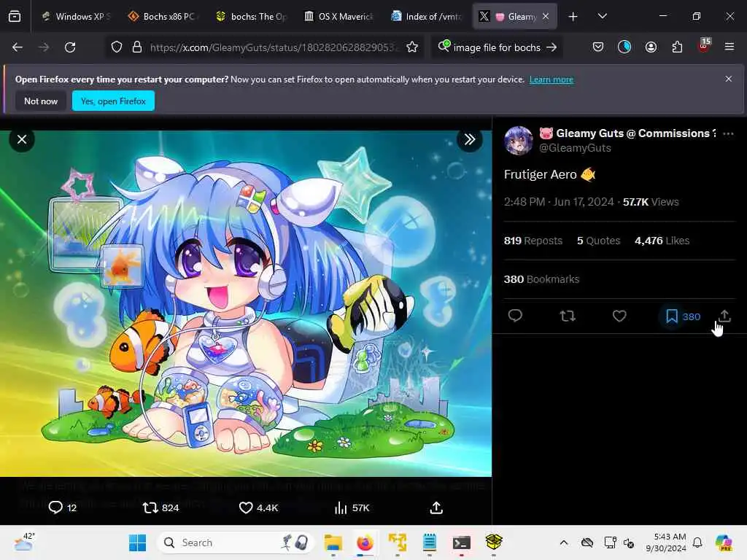Go back to the previous page
This screenshot has height=560, width=747.
[18, 47]
